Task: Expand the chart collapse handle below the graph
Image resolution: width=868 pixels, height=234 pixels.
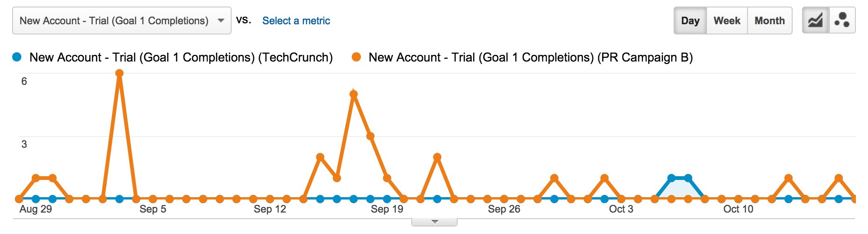Action: click(434, 222)
